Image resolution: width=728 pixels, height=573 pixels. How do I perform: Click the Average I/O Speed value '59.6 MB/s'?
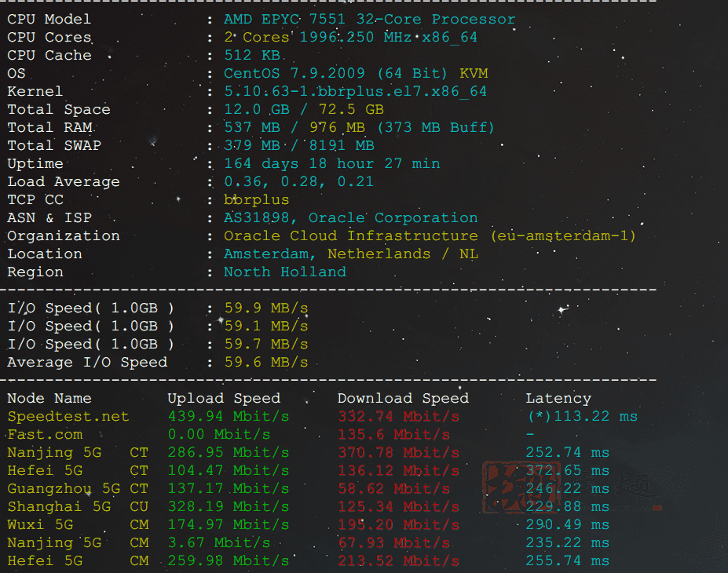point(266,363)
